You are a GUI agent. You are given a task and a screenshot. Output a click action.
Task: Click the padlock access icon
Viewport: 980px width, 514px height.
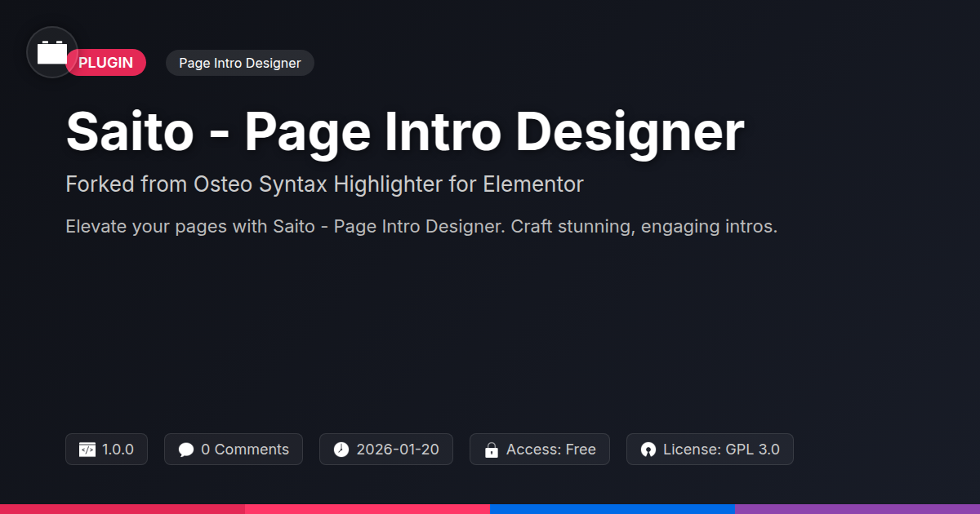tap(492, 450)
